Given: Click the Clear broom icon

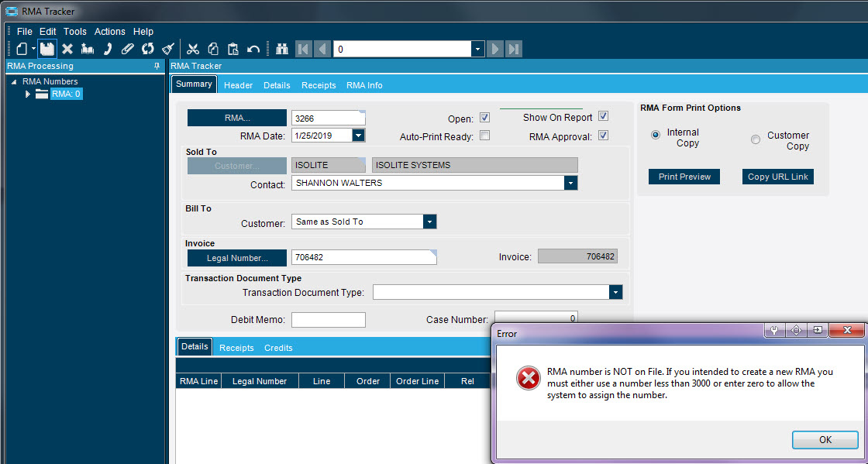Looking at the screenshot, I should tap(167, 49).
